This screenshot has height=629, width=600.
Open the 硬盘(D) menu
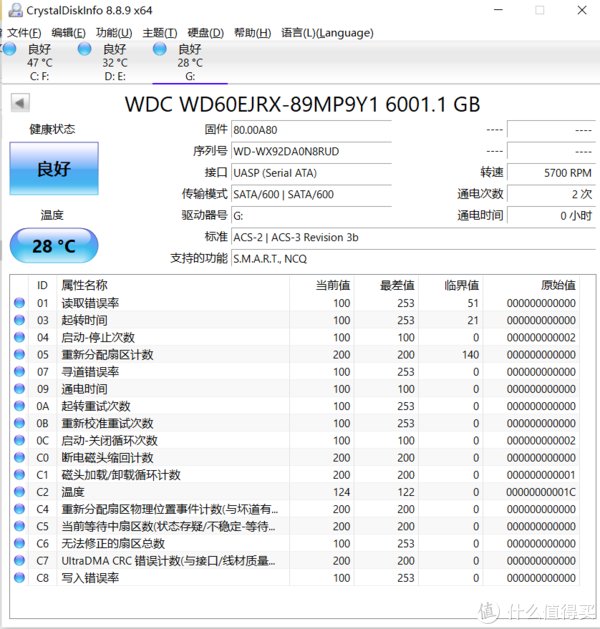[x=206, y=32]
